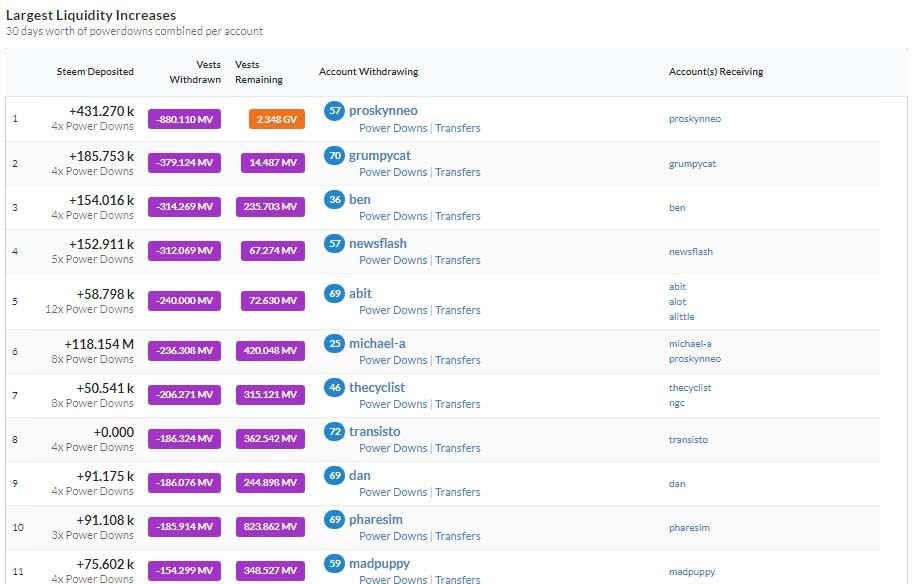View Power Downs for transisto
Image resolution: width=912 pixels, height=584 pixels.
(393, 448)
